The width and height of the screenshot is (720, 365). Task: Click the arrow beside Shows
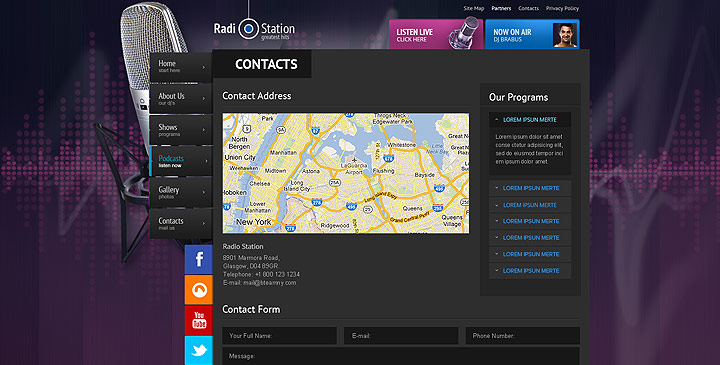204,130
